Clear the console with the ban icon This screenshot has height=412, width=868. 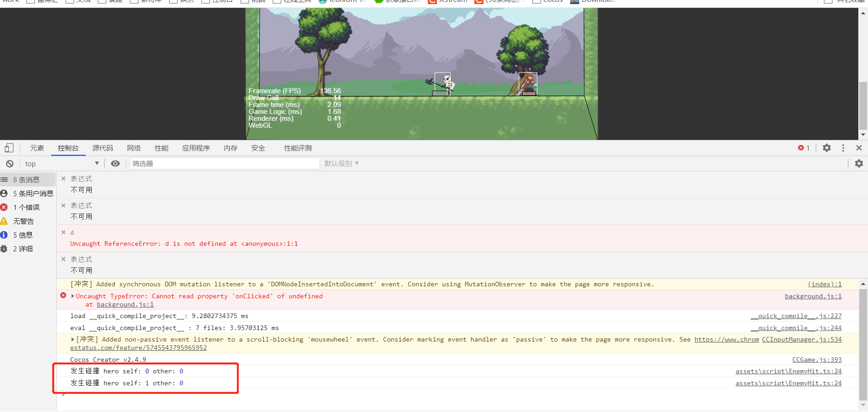coord(10,163)
